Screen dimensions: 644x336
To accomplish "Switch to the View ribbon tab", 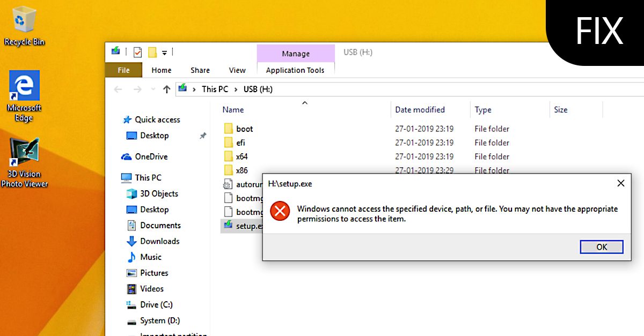I will (x=237, y=70).
